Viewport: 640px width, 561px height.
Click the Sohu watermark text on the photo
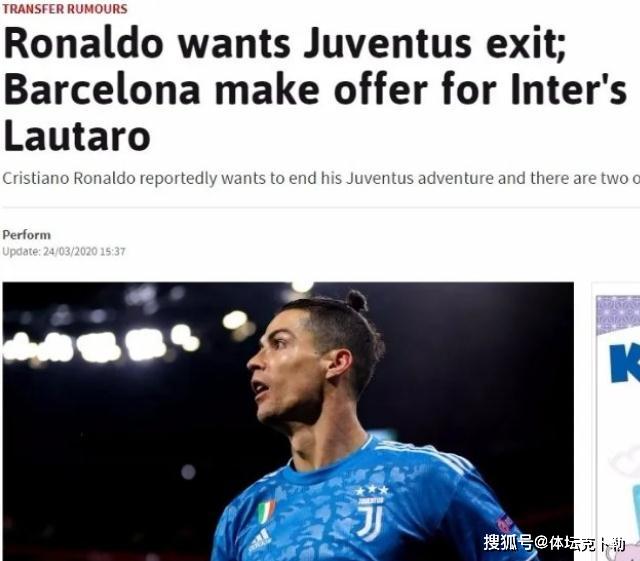tap(554, 543)
